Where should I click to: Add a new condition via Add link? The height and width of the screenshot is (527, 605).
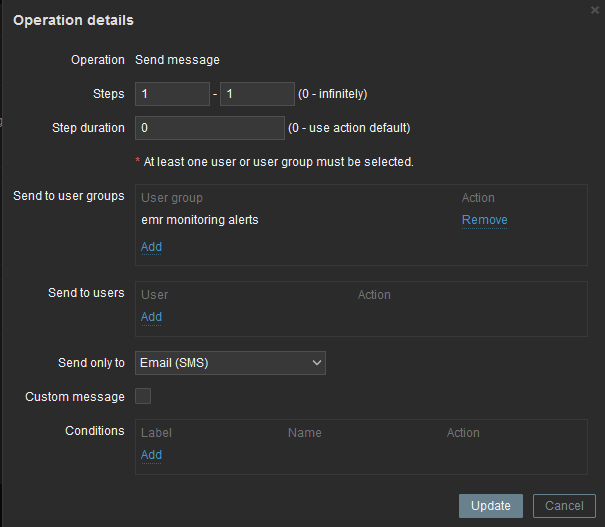pos(151,455)
